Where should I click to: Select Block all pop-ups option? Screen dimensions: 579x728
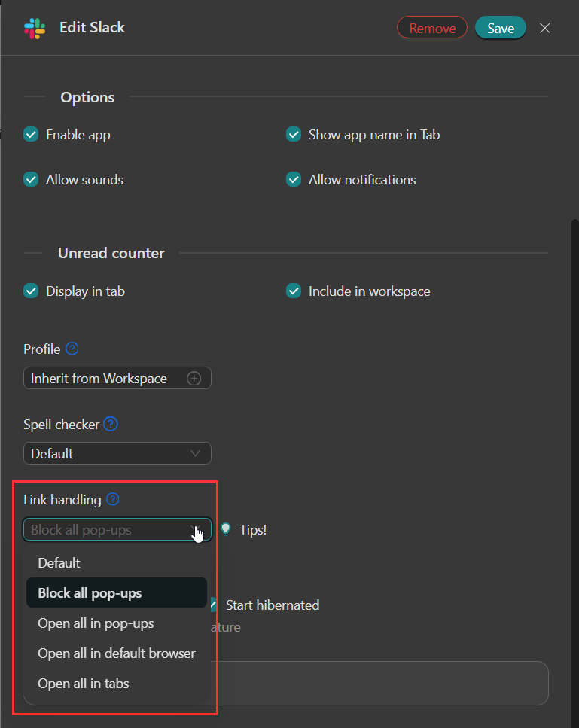coord(117,593)
